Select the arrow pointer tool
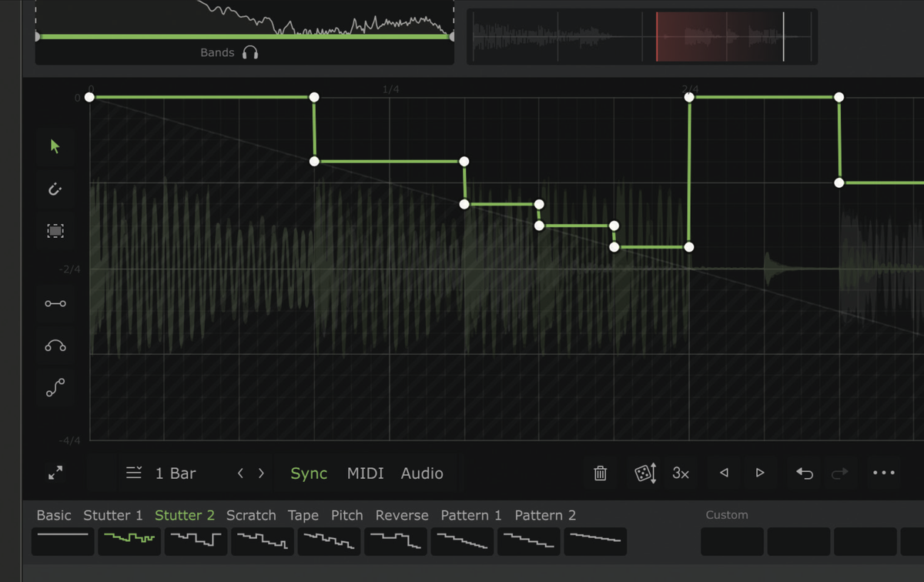924x582 pixels. click(55, 145)
